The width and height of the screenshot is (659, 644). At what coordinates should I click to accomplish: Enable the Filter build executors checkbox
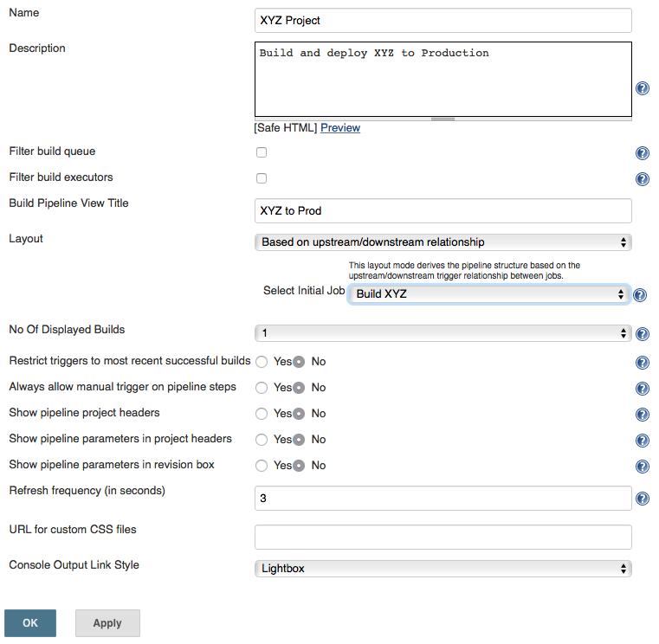point(262,178)
